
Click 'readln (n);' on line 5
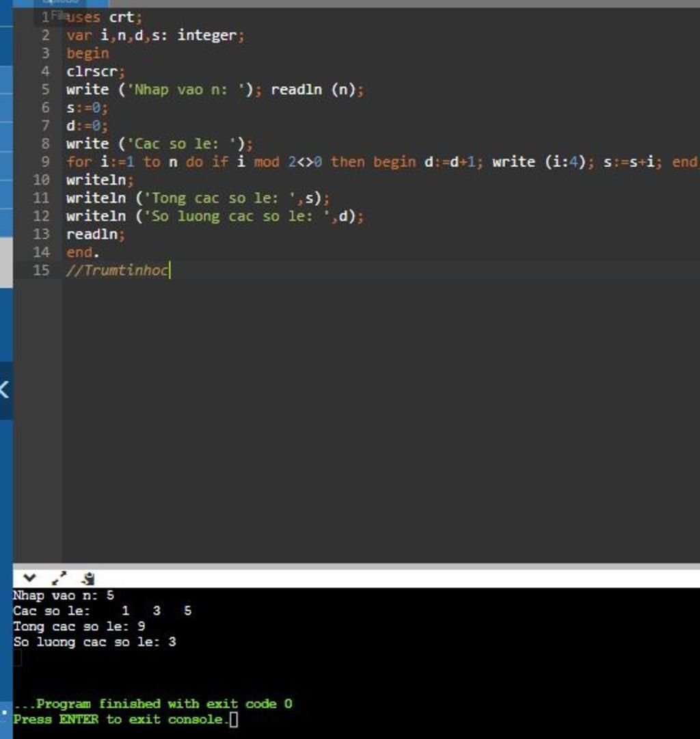317,90
